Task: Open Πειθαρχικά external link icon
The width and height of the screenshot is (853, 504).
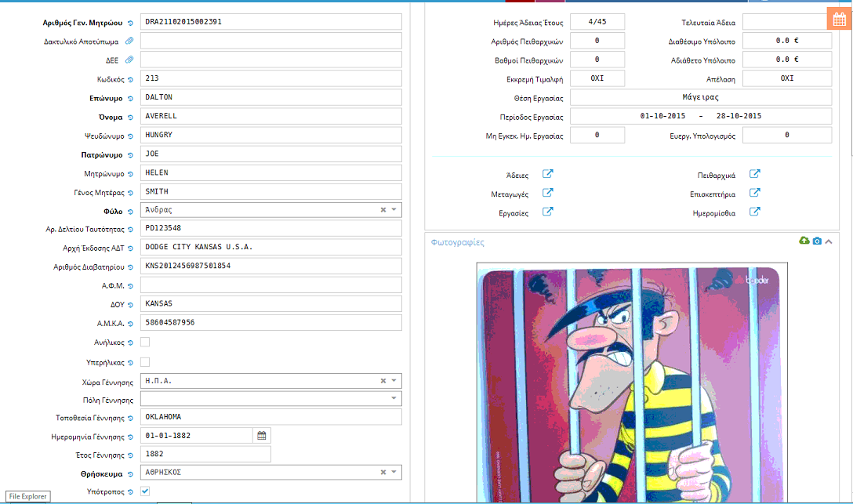Action: click(754, 174)
